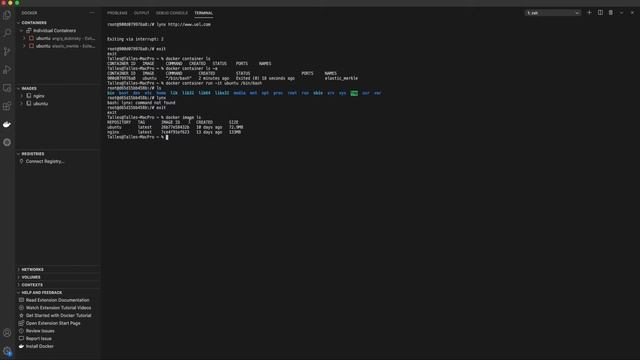The width and height of the screenshot is (640, 360).
Task: Click the plug icon beside Connect Registry
Action: (22, 161)
